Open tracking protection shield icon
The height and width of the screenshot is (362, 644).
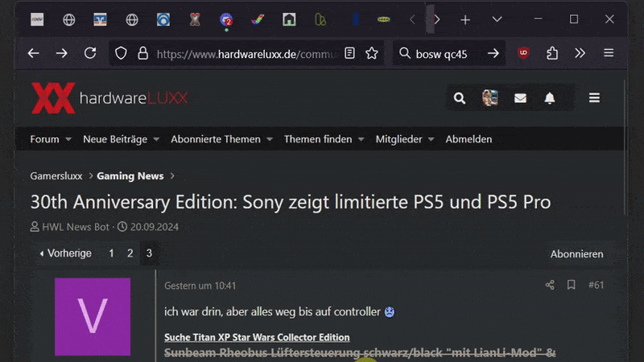tap(121, 53)
